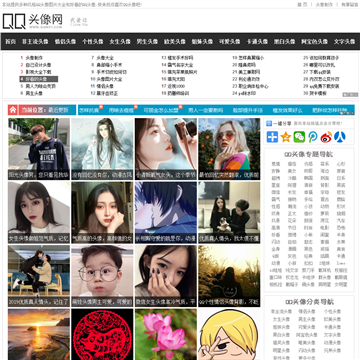Open thumbnail of back silhouette in golden grass
Screen dimensions: 360x360
point(229,276)
